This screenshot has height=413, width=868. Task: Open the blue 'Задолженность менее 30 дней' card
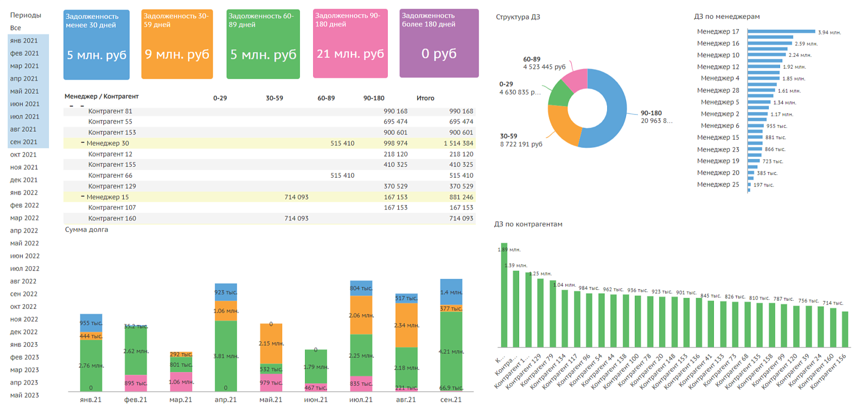pyautogui.click(x=97, y=44)
